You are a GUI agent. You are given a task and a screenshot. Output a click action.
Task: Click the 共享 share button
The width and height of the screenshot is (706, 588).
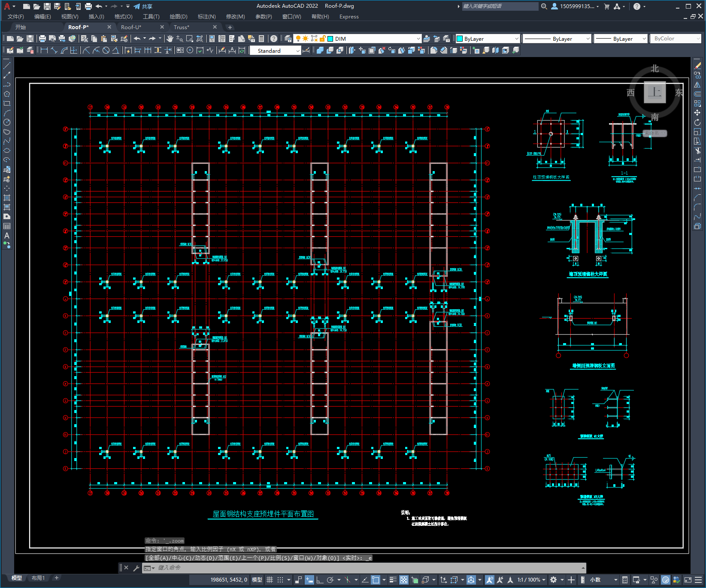pos(143,6)
